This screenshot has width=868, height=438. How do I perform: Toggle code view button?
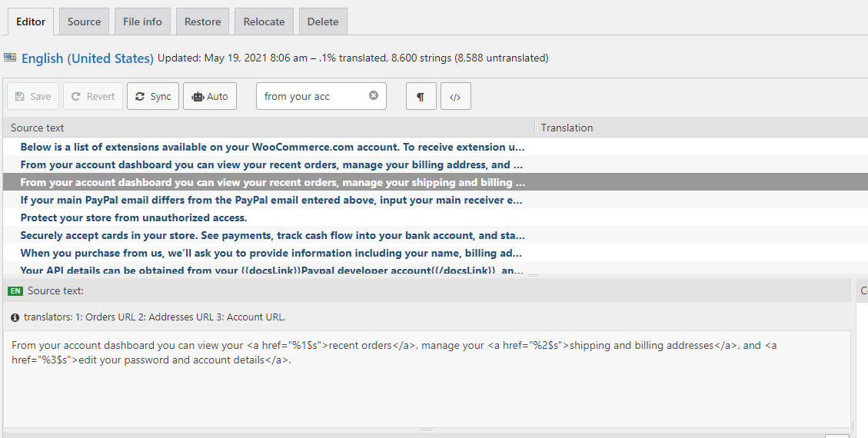[x=455, y=97]
